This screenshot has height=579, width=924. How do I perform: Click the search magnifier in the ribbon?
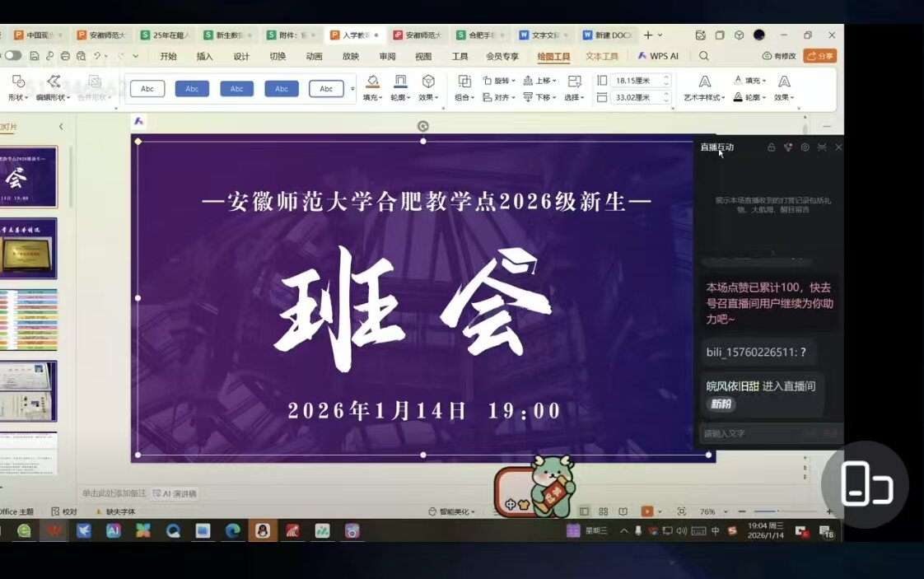704,56
